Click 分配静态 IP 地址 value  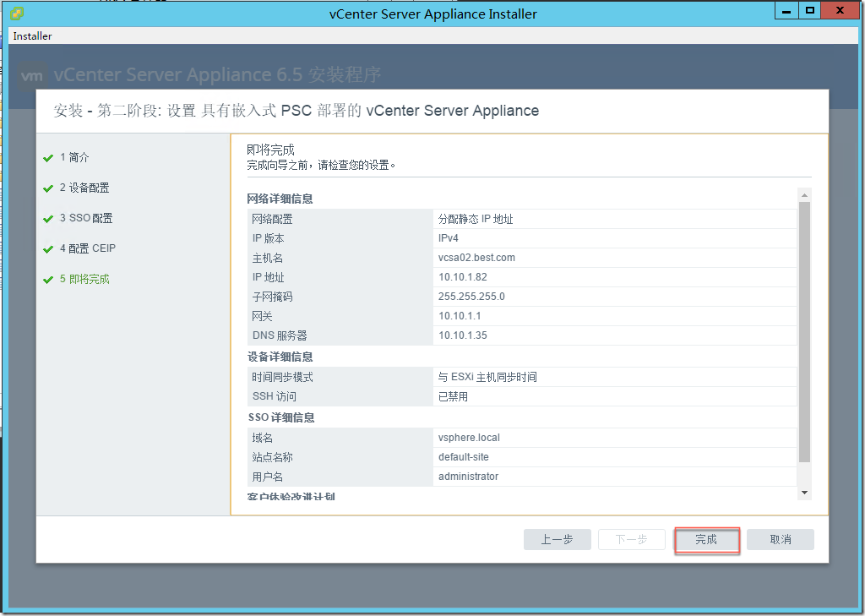click(x=476, y=219)
